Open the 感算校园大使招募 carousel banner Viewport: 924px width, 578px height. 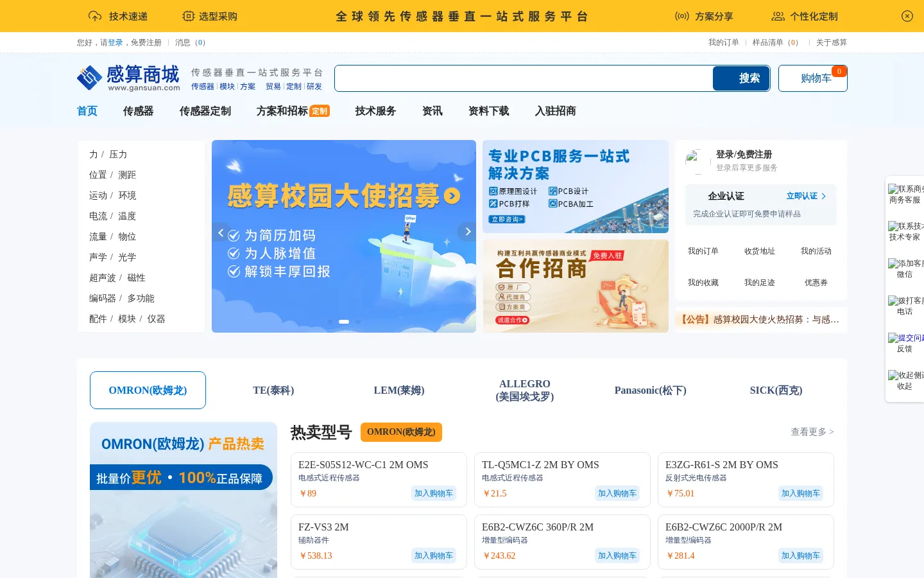344,236
